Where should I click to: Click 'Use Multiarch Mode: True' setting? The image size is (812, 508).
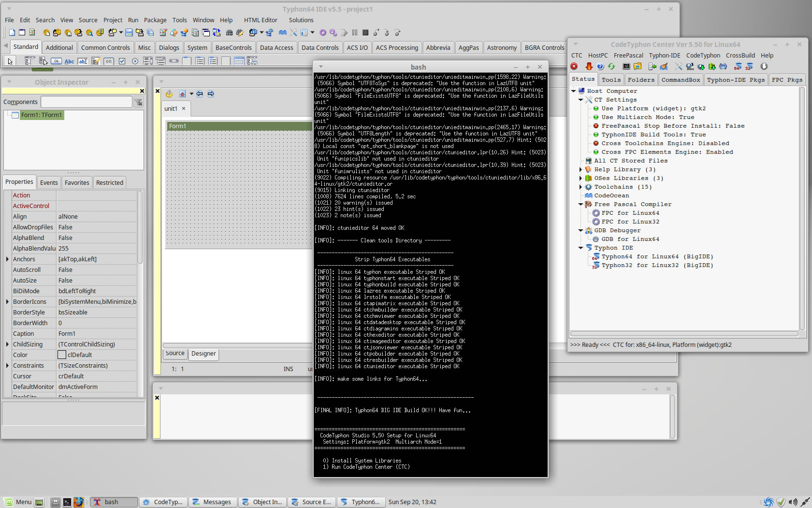tap(648, 117)
